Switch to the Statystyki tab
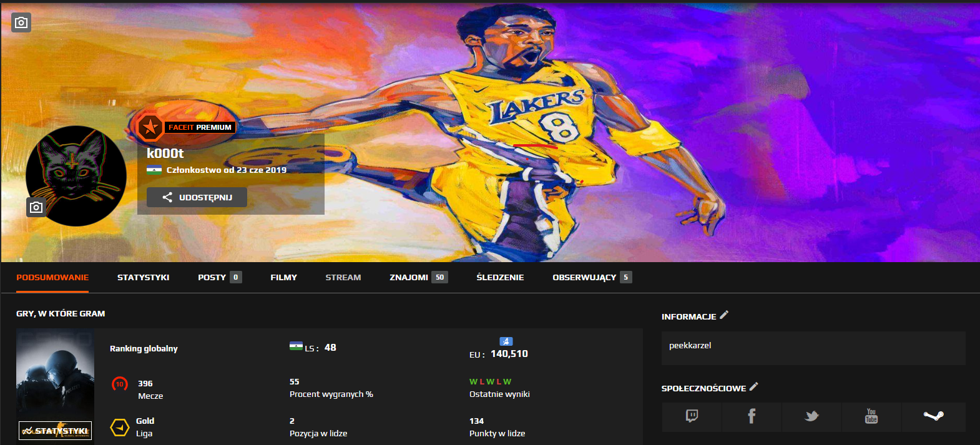Image resolution: width=980 pixels, height=445 pixels. click(x=143, y=278)
